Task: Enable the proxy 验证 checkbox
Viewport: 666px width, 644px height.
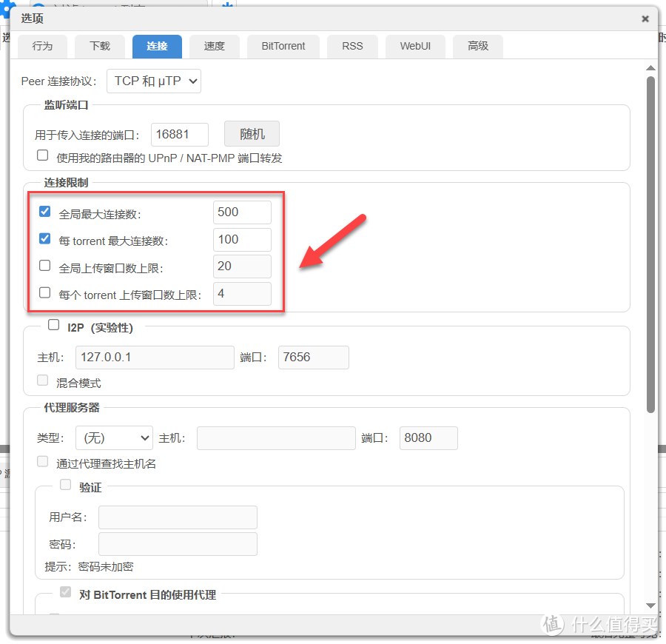Action: (65, 485)
